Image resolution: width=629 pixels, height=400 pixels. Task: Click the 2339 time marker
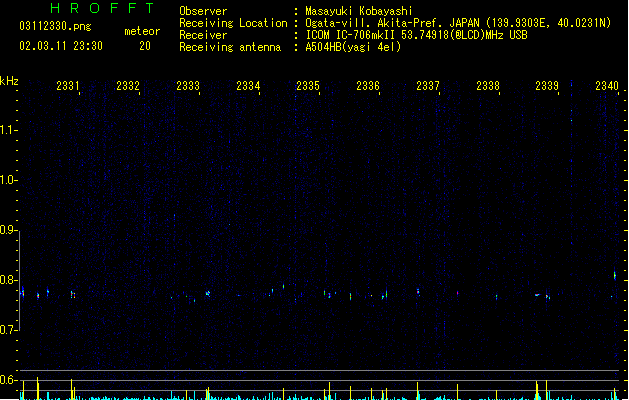click(547, 85)
